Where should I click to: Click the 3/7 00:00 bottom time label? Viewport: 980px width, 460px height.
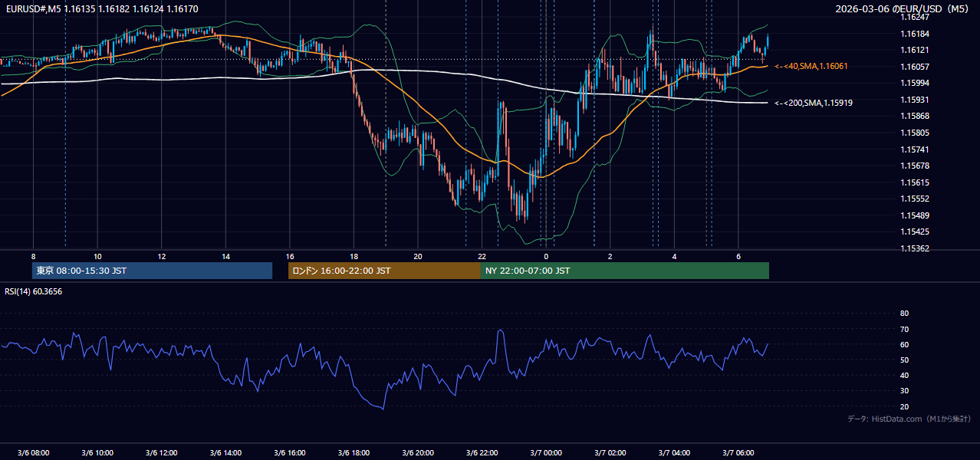coord(545,453)
